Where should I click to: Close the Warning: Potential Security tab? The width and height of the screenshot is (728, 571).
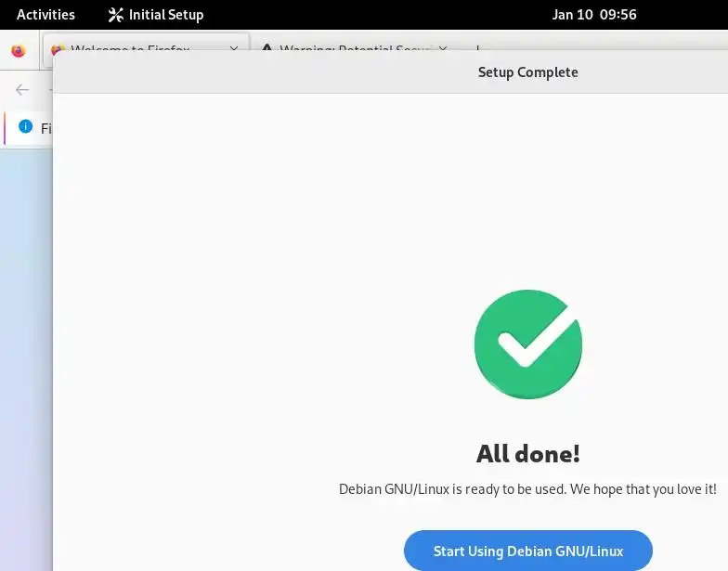click(x=443, y=48)
